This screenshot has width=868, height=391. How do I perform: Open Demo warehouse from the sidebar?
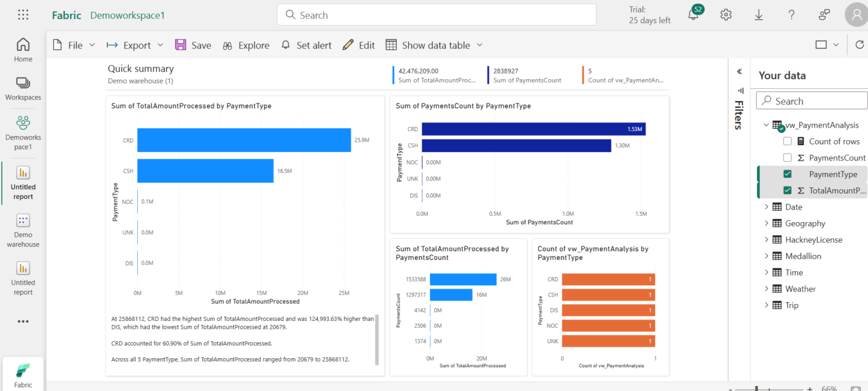(23, 231)
